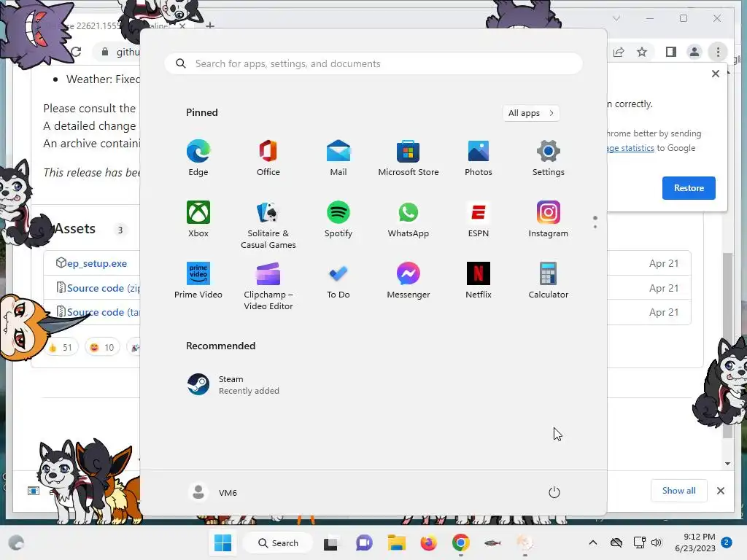Viewport: 747px width, 560px height.
Task: Click the Start menu power button
Action: click(x=554, y=492)
